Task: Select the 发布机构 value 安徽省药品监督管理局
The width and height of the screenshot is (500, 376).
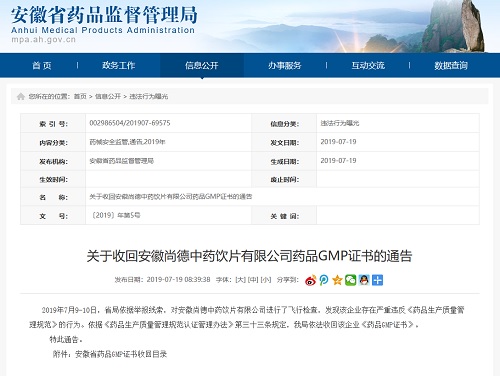Action: (121, 161)
